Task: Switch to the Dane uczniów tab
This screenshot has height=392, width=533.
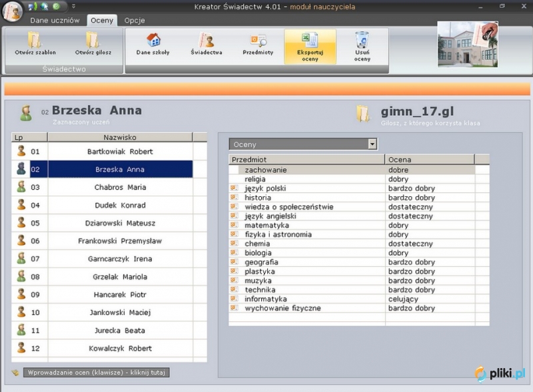Action: (x=55, y=21)
